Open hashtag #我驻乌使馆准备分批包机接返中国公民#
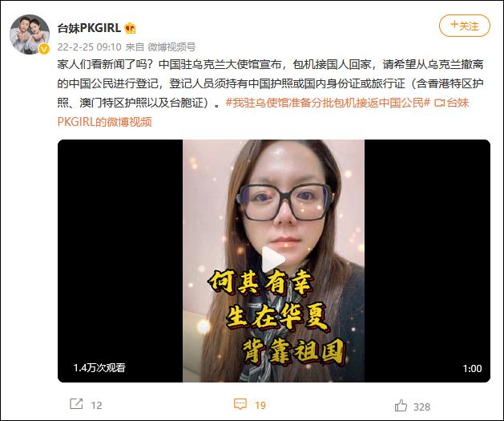504x421 pixels. 328,103
